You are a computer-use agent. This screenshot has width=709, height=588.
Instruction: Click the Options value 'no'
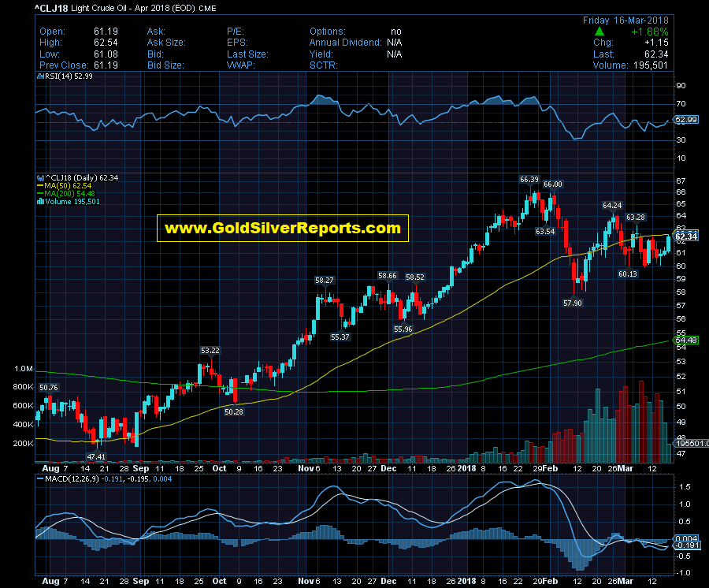(x=396, y=32)
